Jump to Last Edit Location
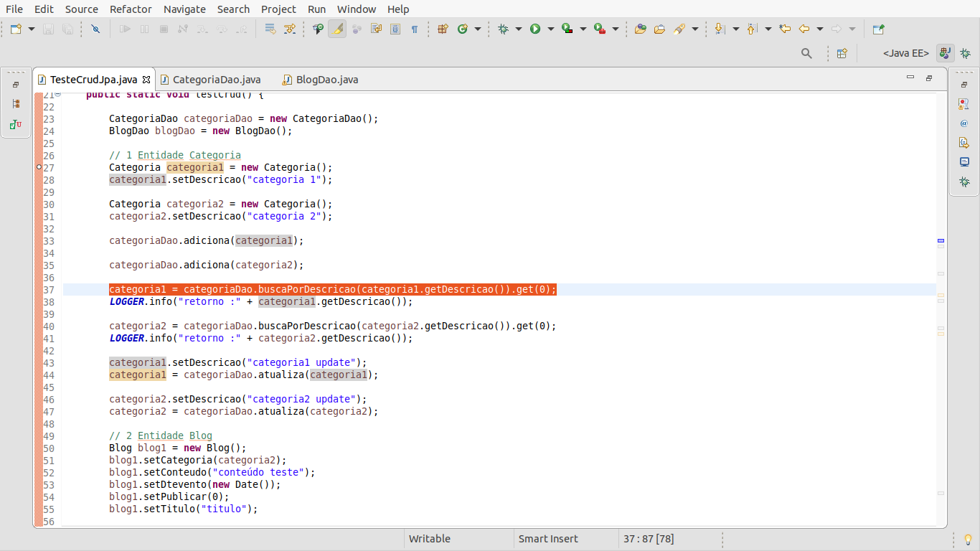 pos(785,29)
